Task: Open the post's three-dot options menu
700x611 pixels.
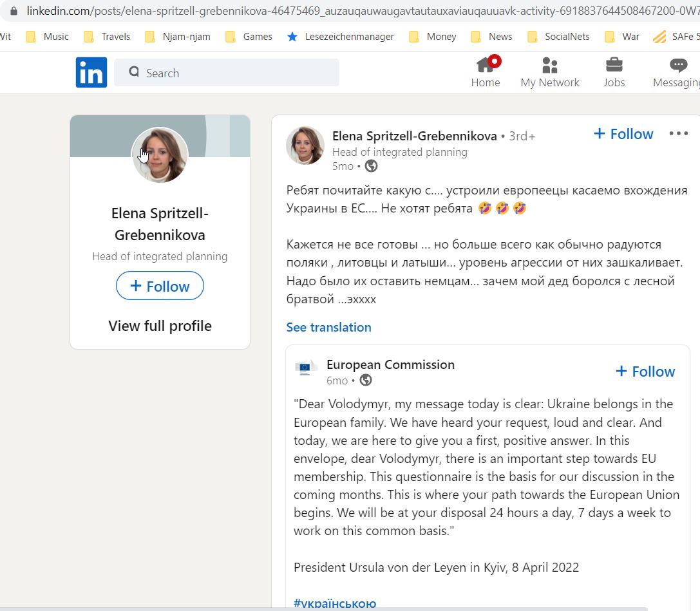Action: [x=678, y=133]
